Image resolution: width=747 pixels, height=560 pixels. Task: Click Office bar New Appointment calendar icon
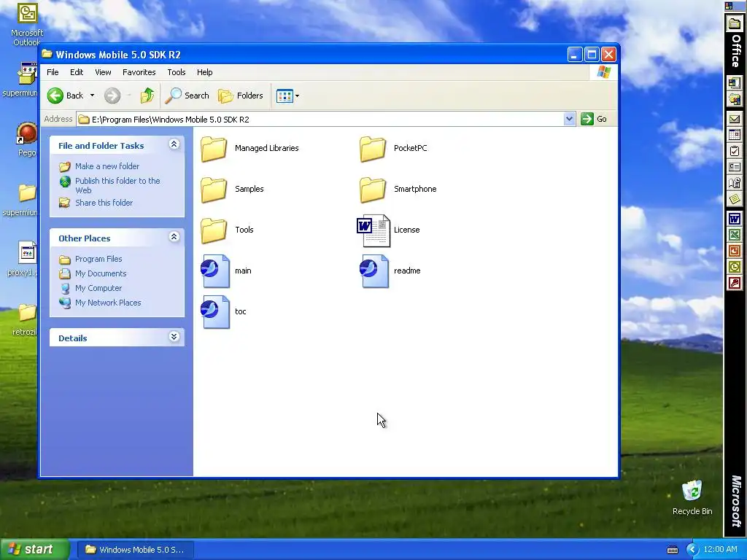coord(735,135)
